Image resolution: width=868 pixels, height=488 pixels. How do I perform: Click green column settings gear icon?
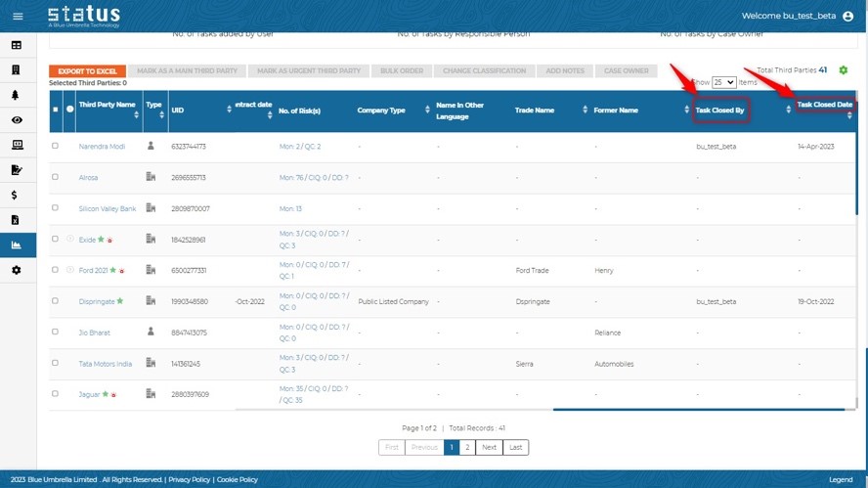844,69
